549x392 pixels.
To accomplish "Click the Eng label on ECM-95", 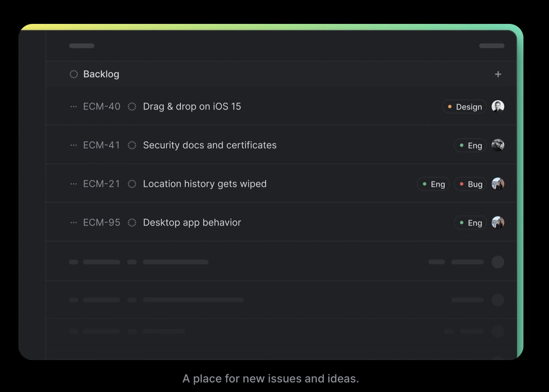I will coord(470,223).
